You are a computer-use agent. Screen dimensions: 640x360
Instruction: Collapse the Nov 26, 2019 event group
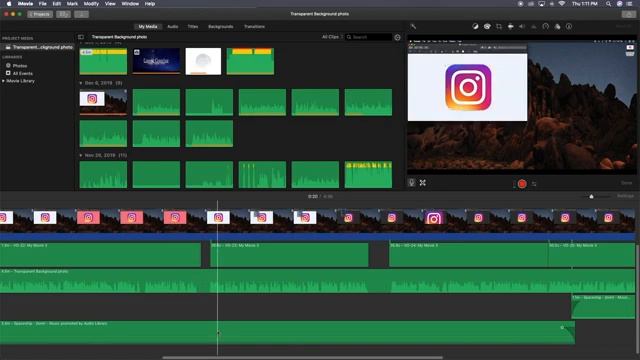[80, 156]
